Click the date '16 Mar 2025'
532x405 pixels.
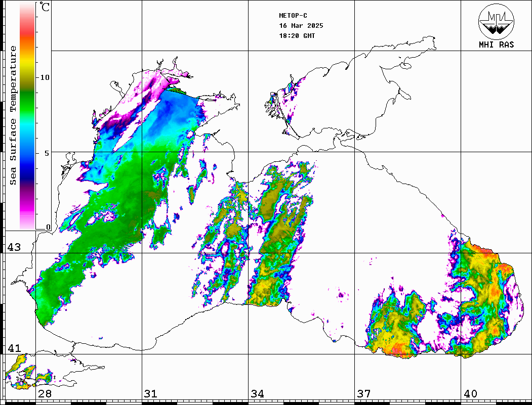[x=301, y=26]
